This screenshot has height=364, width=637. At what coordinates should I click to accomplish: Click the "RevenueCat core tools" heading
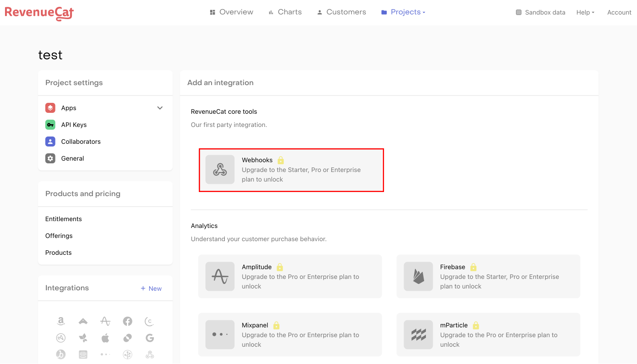click(224, 111)
